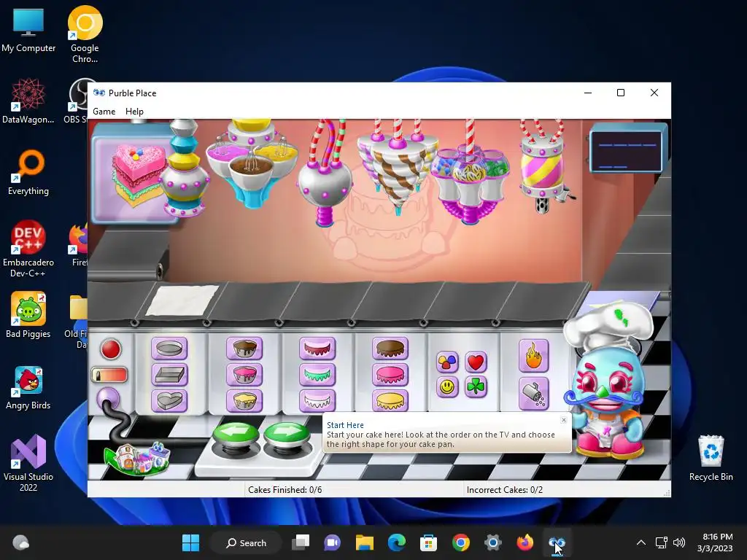Launch Chrome from the taskbar
The height and width of the screenshot is (560, 747).
click(x=461, y=542)
